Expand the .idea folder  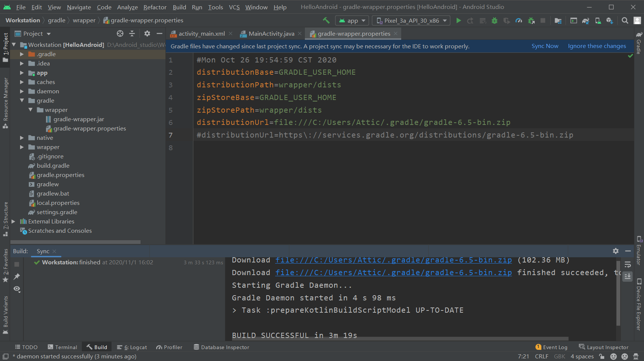tap(22, 63)
